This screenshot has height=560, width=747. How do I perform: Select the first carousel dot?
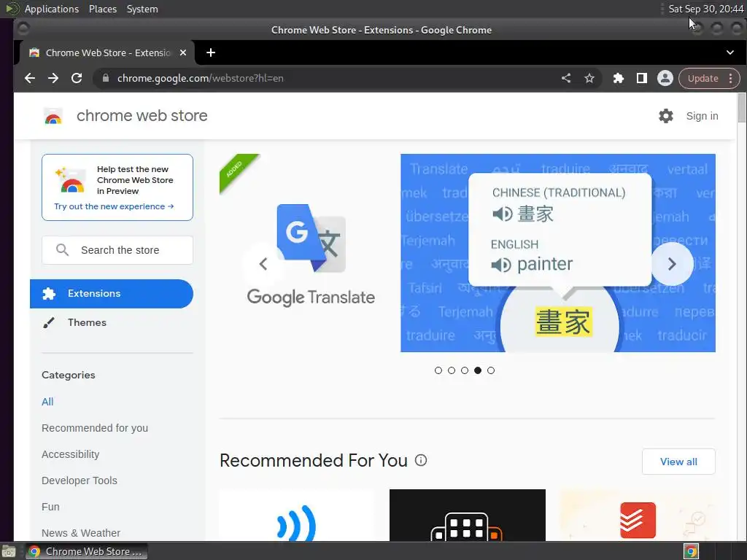(438, 370)
